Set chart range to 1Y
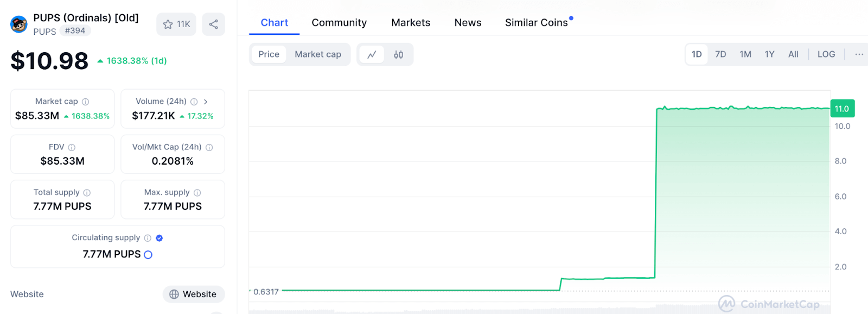This screenshot has width=868, height=314. (x=769, y=54)
